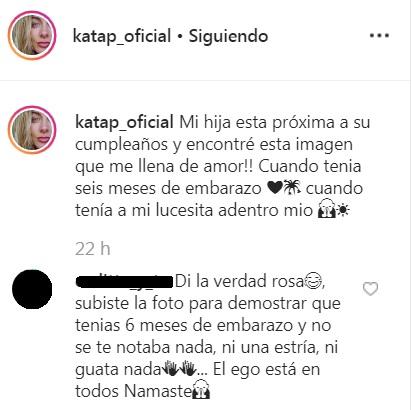Open the commenter's blacked-out round avatar

pyautogui.click(x=32, y=289)
